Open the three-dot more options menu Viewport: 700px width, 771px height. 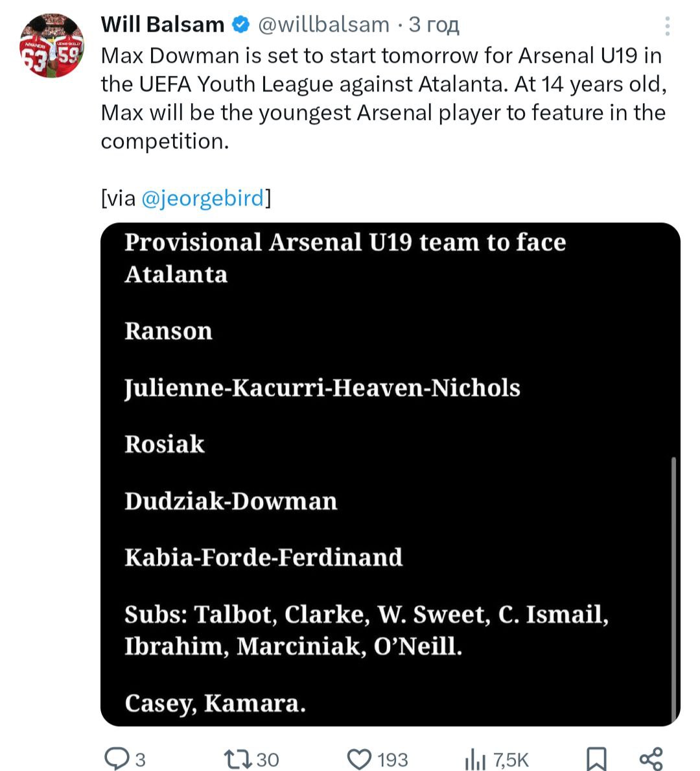[667, 26]
